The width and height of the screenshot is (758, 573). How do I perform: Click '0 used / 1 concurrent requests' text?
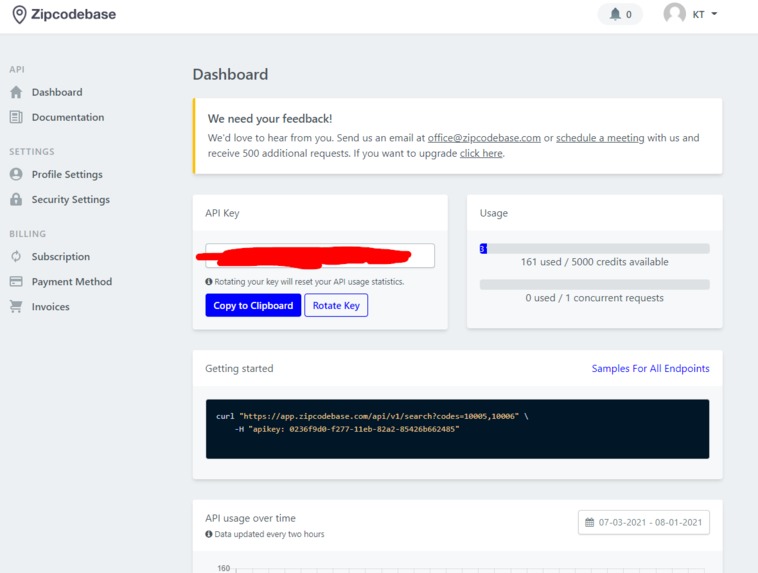595,298
